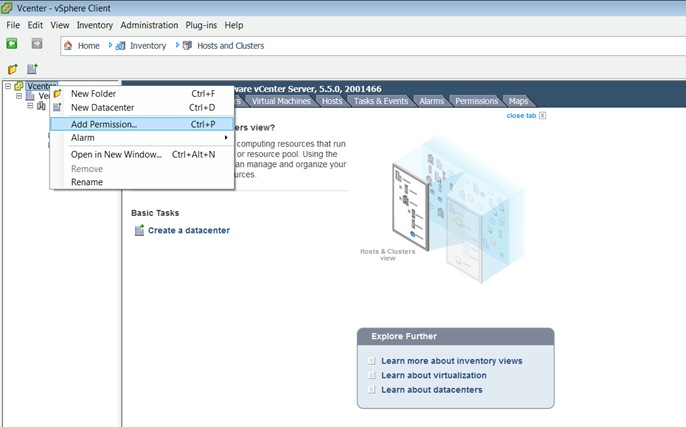Expand the Alarm submenu arrow

click(x=226, y=137)
